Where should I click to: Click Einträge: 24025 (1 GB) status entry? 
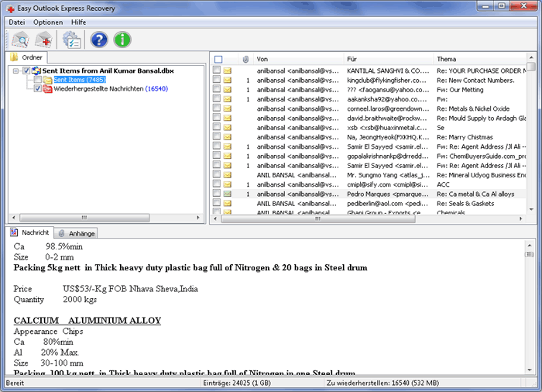237,383
